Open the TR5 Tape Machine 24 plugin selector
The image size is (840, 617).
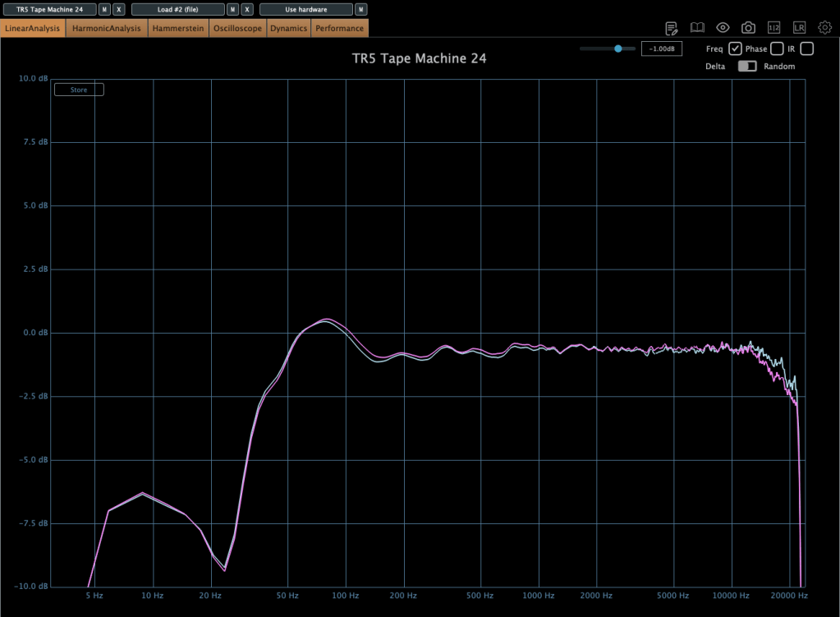pyautogui.click(x=49, y=10)
